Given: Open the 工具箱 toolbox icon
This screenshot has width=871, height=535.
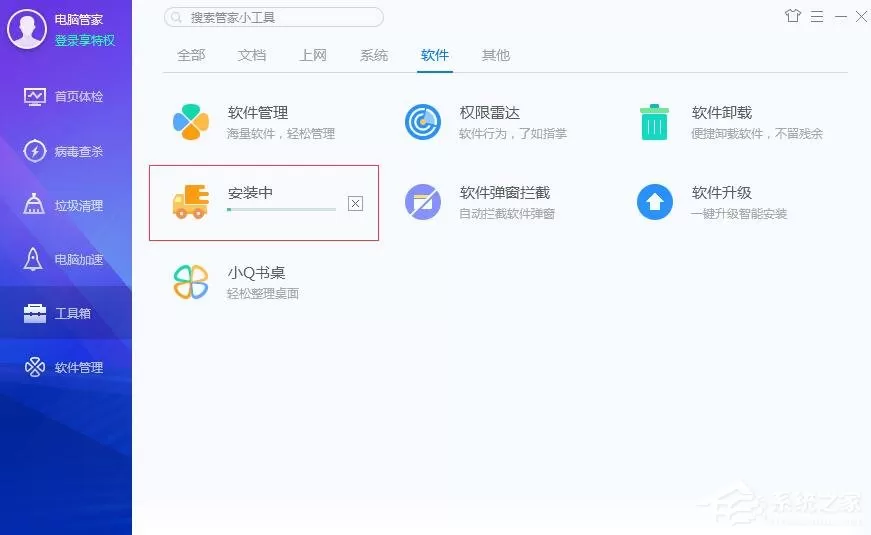Looking at the screenshot, I should point(34,313).
